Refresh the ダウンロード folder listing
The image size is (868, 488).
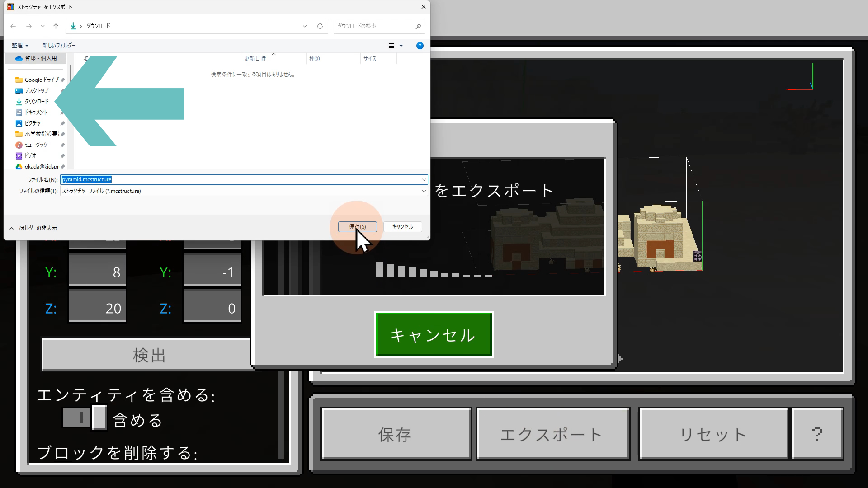[x=320, y=26]
